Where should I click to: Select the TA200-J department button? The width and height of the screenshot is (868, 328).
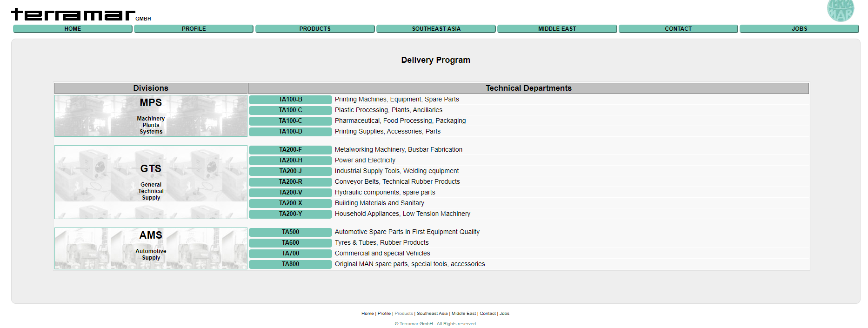tap(290, 171)
